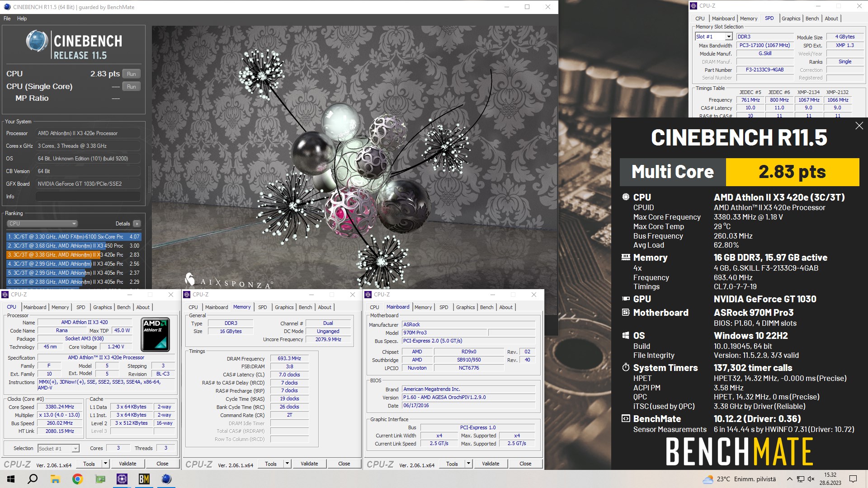Select Bench tab in CPU-Z Memory window
This screenshot has height=488, width=868.
(305, 307)
